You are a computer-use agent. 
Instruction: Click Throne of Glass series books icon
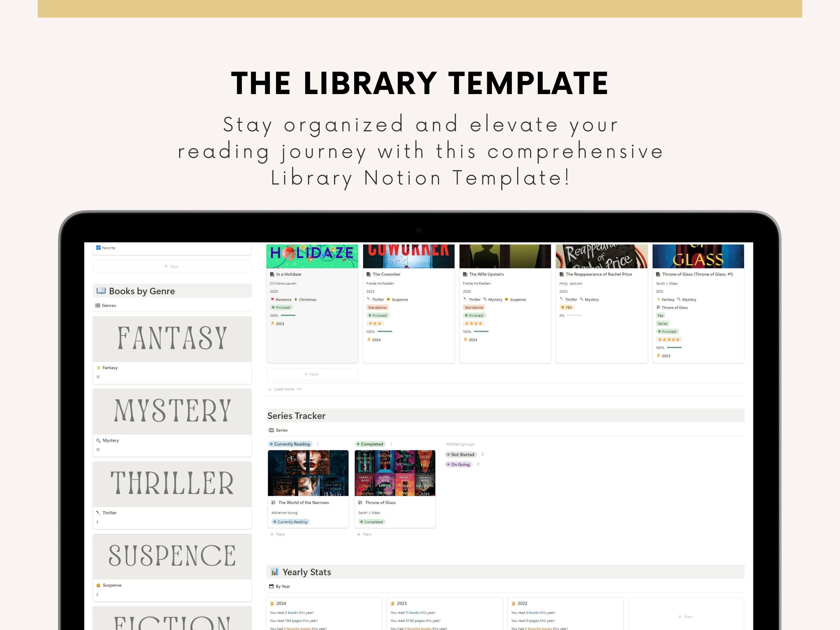pos(360,502)
